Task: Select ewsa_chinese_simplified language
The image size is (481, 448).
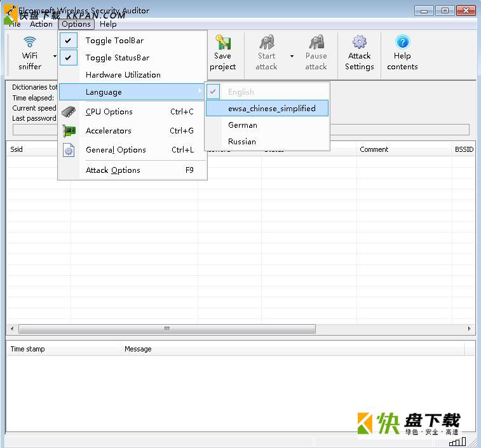Action: 268,108
